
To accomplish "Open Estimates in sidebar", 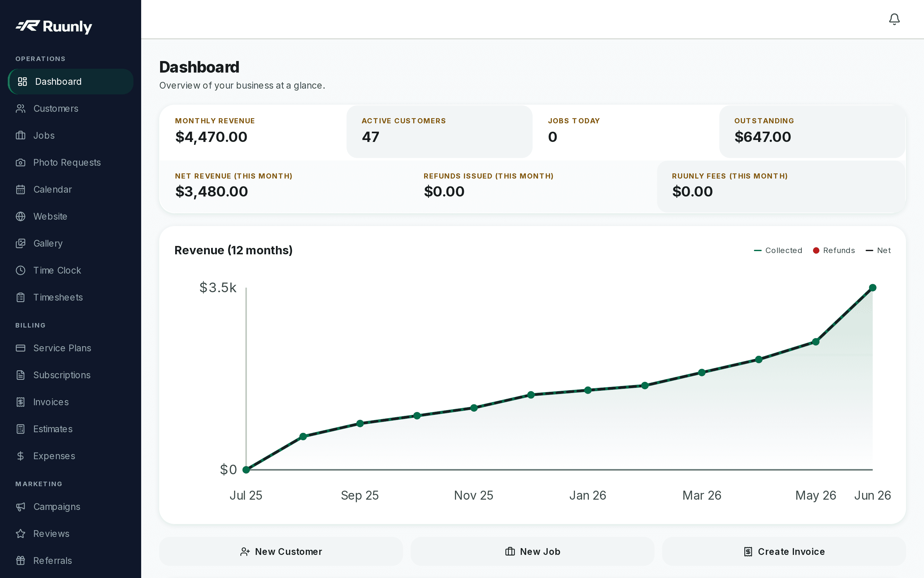I will pyautogui.click(x=71, y=429).
